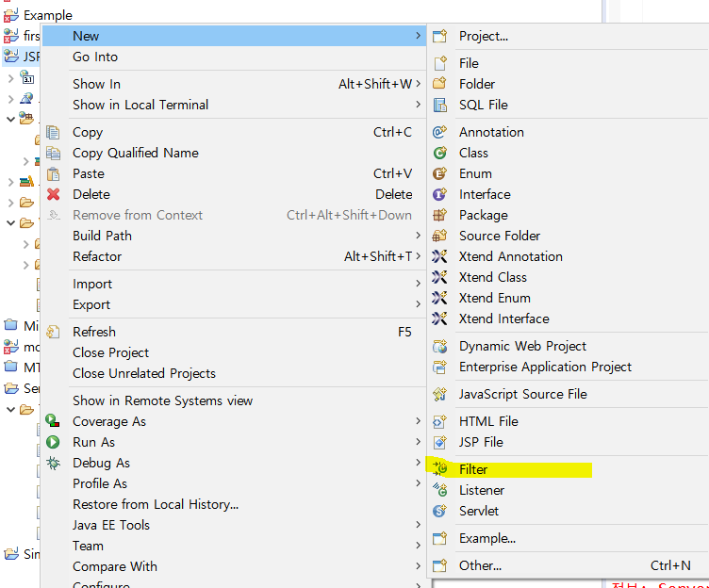This screenshot has width=709, height=588.
Task: Click the purple Interface icon
Action: (439, 194)
